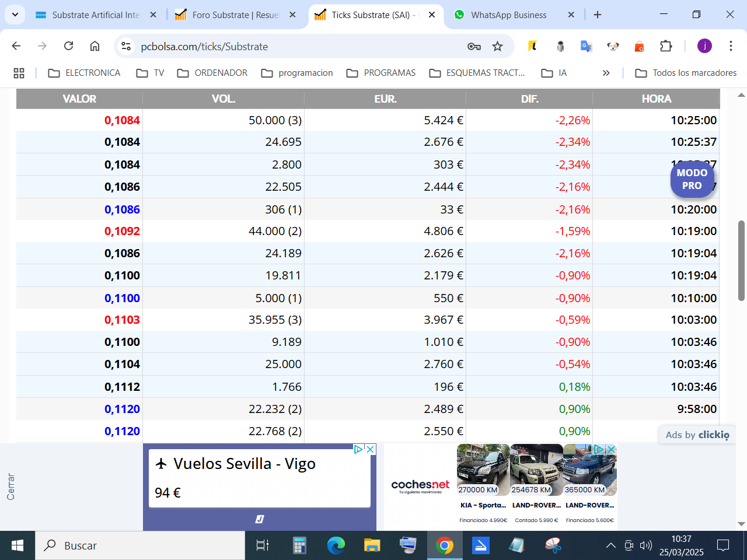Click the page vertical scrollbar thumb
This screenshot has width=747, height=560.
pyautogui.click(x=742, y=261)
